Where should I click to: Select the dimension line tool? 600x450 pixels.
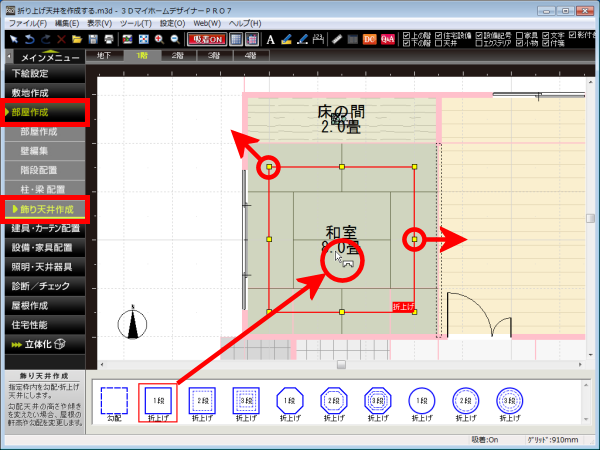[318, 39]
